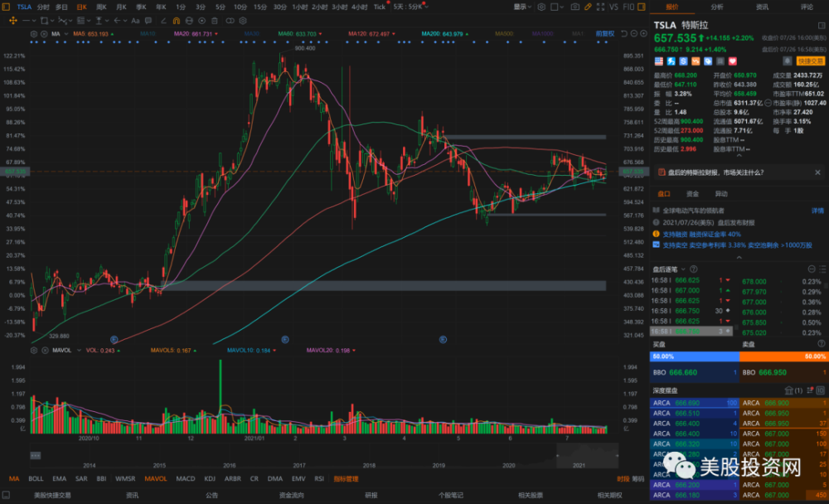Screen dimensions: 829x504
Task: Open MA indicator settings gear
Action: click(34, 34)
